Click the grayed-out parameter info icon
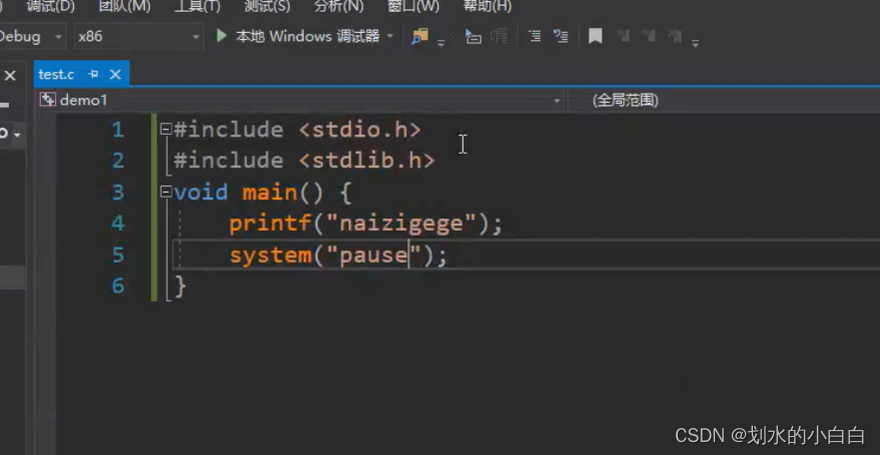Image resolution: width=880 pixels, height=455 pixels. pos(499,36)
